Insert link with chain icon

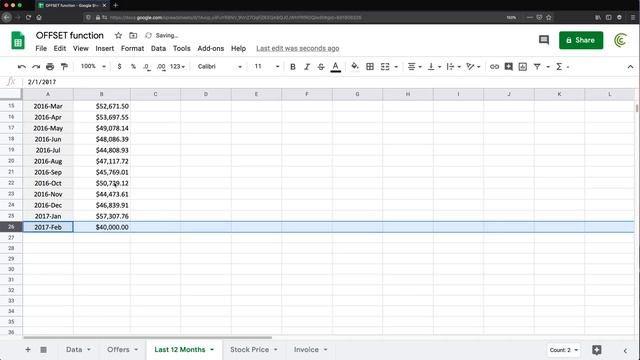tap(494, 67)
